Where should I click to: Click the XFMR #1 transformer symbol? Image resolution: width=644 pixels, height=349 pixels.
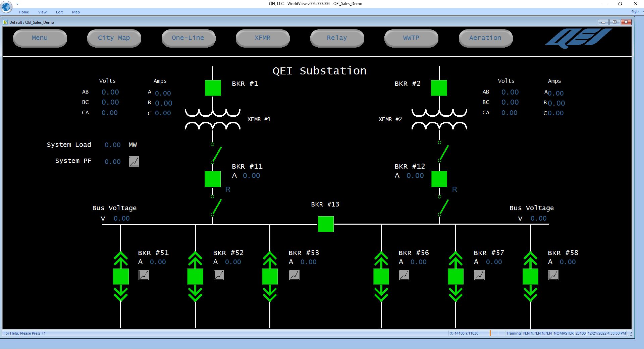click(x=213, y=119)
